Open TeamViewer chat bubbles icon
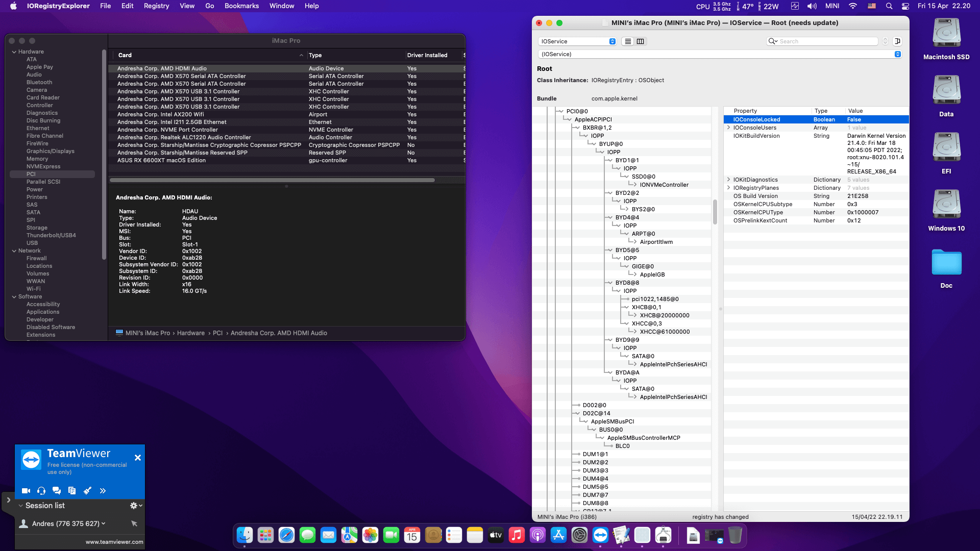This screenshot has height=551, width=980. pyautogui.click(x=57, y=491)
